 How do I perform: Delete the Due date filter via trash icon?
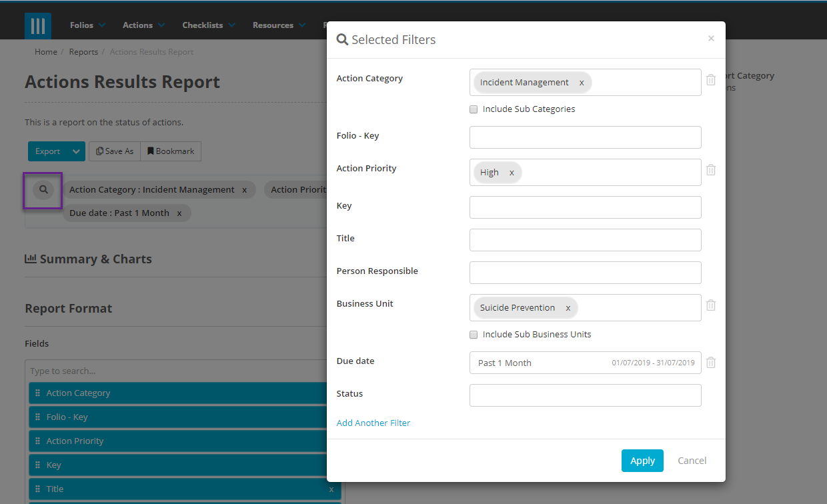(710, 362)
